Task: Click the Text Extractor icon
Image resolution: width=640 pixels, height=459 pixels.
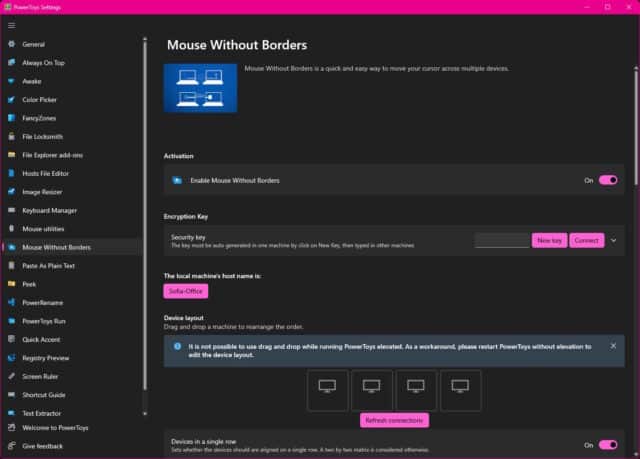Action: [11, 413]
